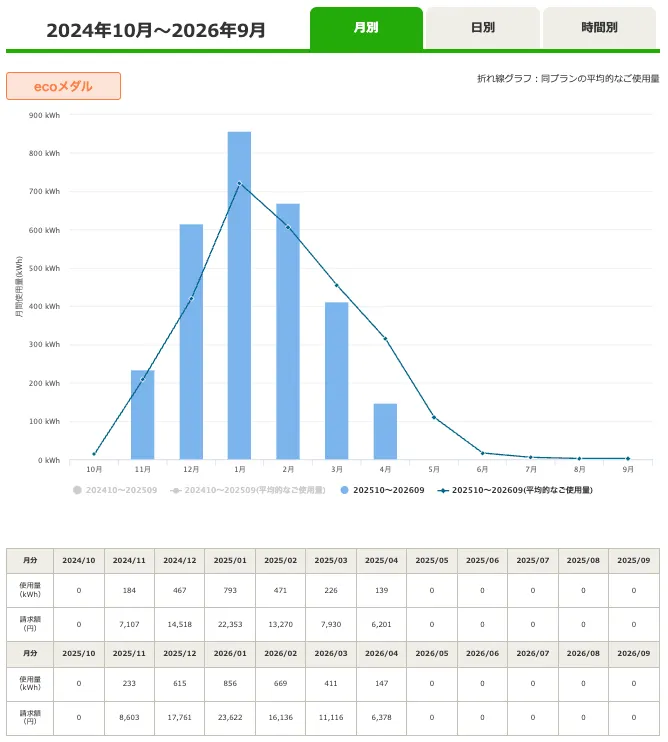Hide the 202510〜202609 bar series legend

(382, 490)
